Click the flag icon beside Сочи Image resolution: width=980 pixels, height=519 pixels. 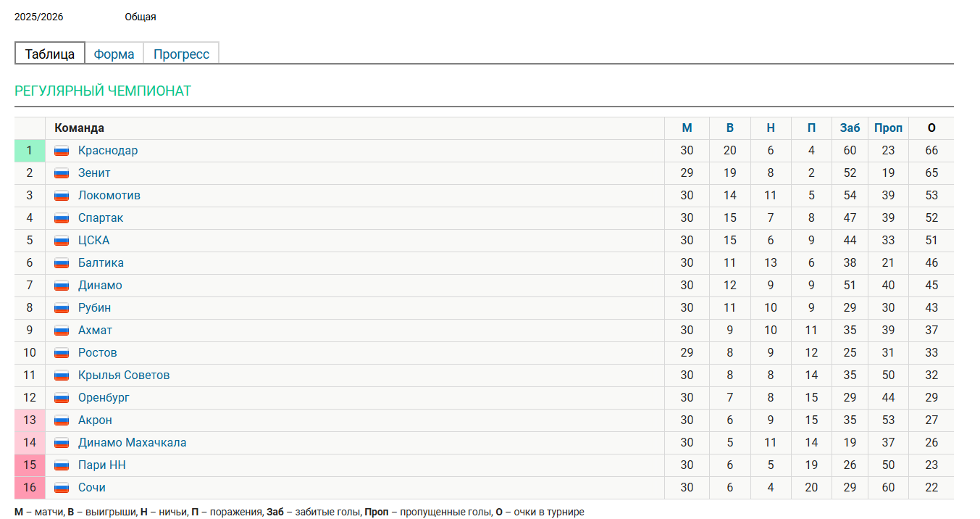62,488
